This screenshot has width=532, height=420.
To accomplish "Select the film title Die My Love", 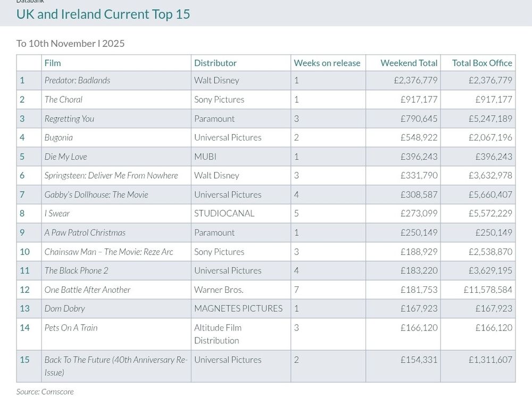I will 66,157.
